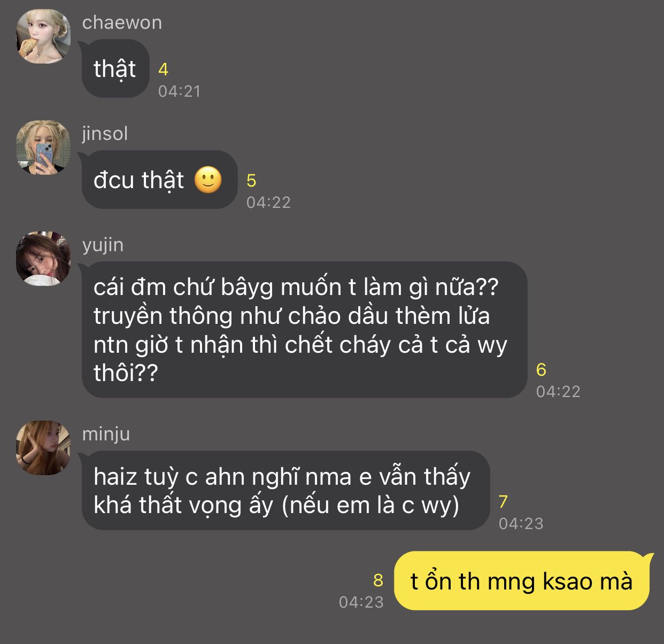Tap the jinsol sender name
The image size is (664, 644).
[x=105, y=134]
